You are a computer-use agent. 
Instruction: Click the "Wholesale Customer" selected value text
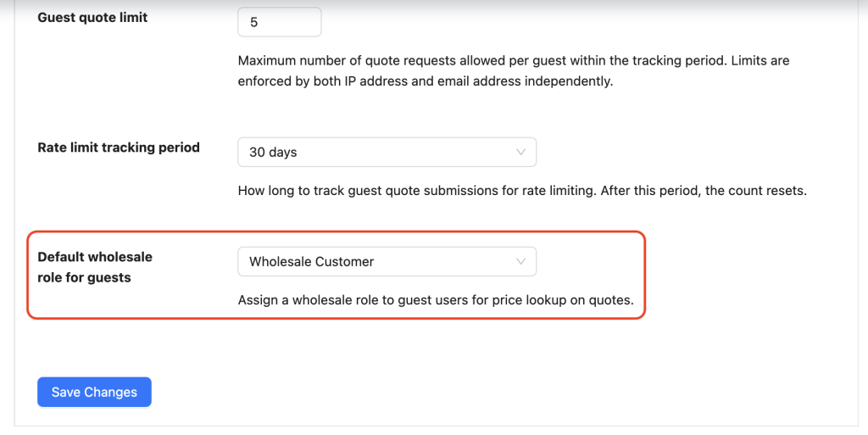point(311,262)
